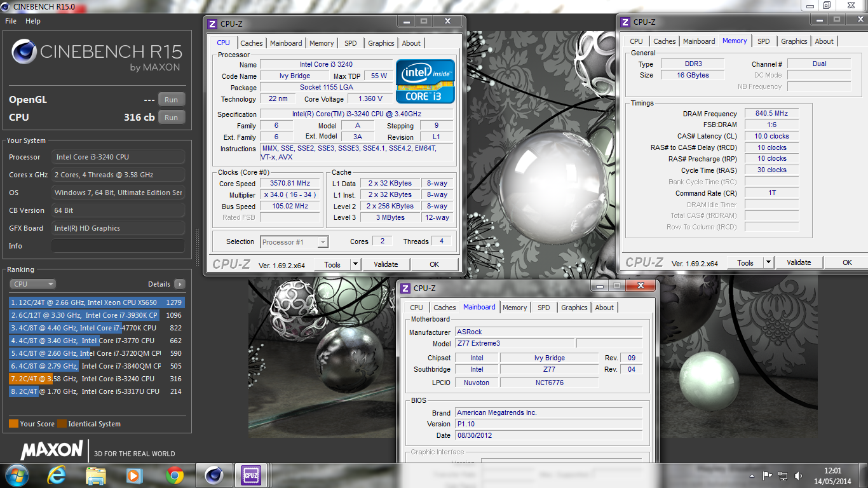Open Caches tab in the processor CPU-Z window

tap(251, 43)
